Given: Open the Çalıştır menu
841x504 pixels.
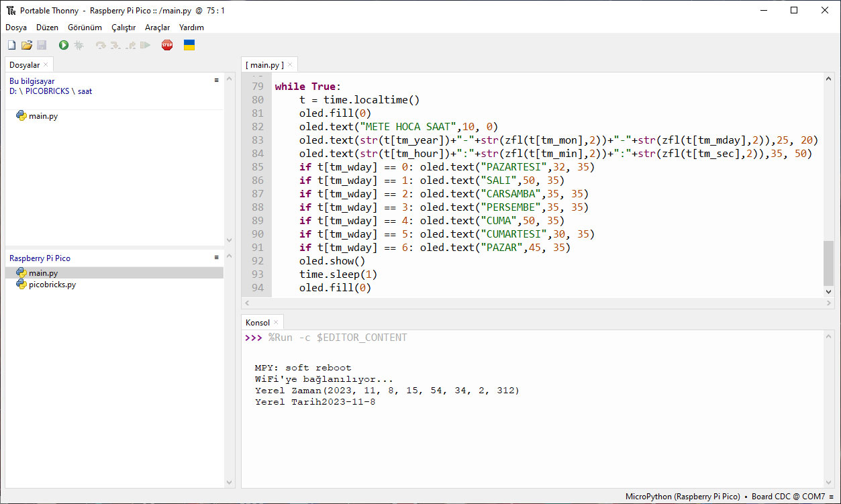Looking at the screenshot, I should pos(123,28).
